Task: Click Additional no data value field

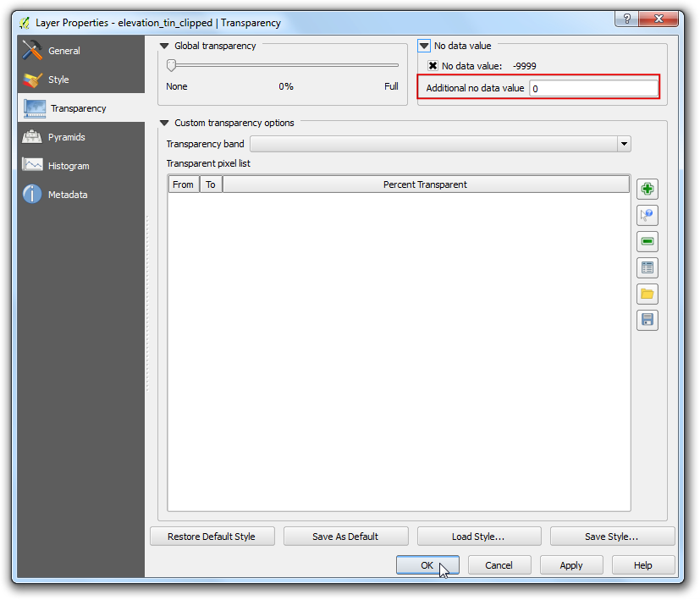Action: tap(593, 88)
